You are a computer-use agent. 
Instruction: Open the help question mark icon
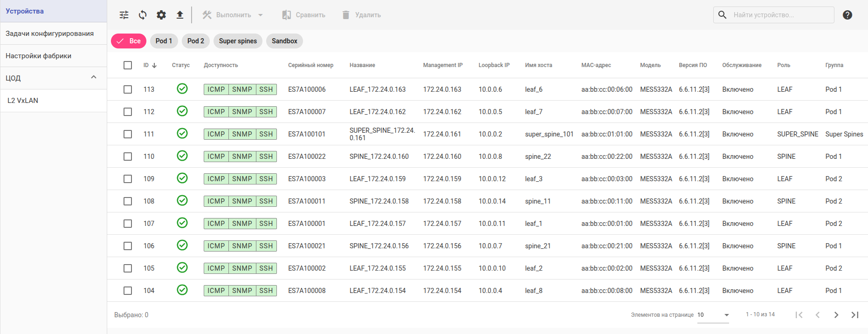pos(847,15)
